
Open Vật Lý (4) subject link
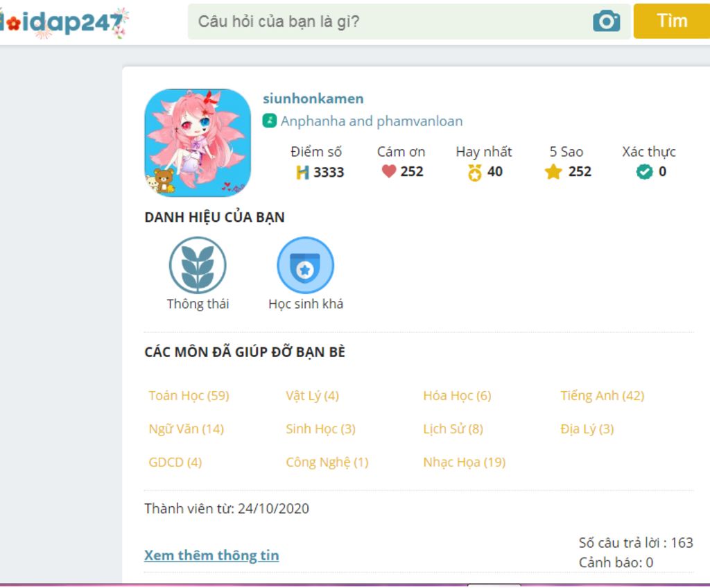pyautogui.click(x=313, y=395)
